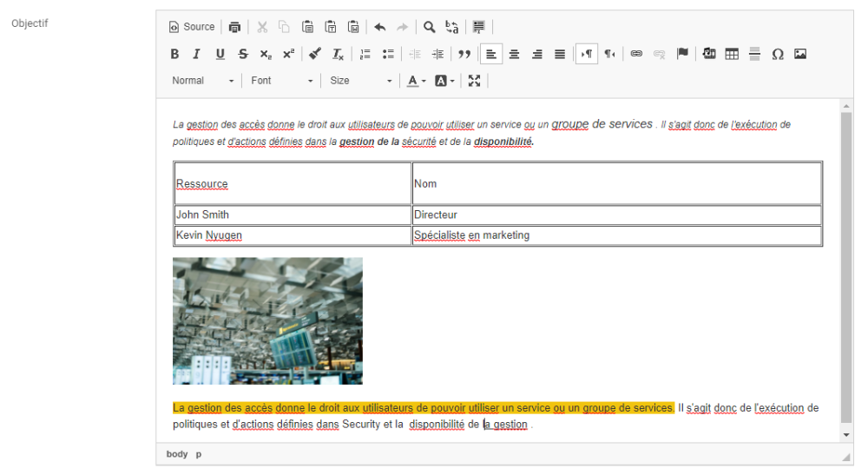
Task: Click the Paste clipboard icon
Action: [x=307, y=27]
